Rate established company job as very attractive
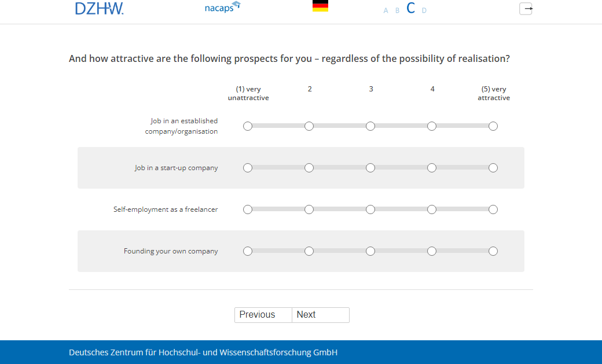This screenshot has height=364, width=602. tap(493, 126)
